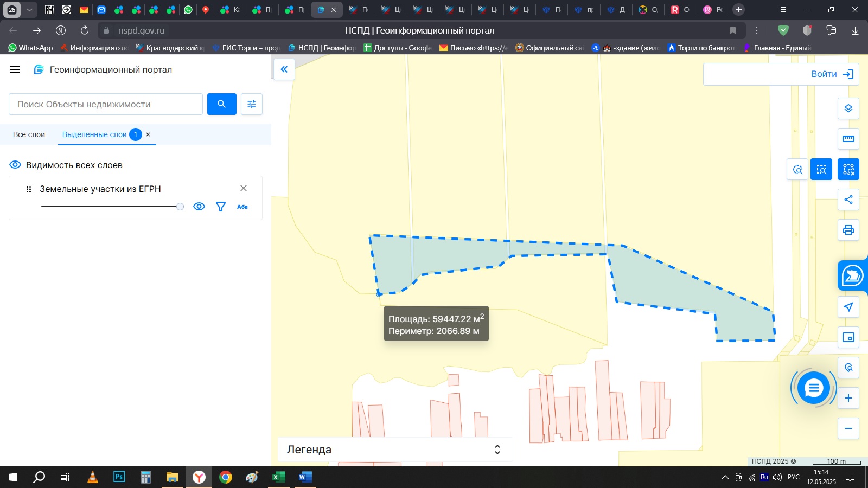Toggle visibility of Земельные участки из ЕГРН layer
This screenshot has width=868, height=488.
199,207
